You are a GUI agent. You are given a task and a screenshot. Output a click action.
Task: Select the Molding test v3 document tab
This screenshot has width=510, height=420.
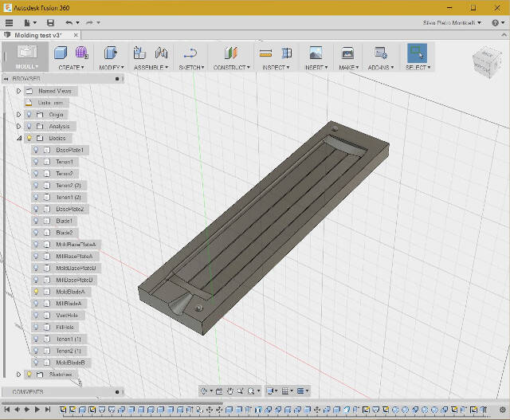(38, 35)
